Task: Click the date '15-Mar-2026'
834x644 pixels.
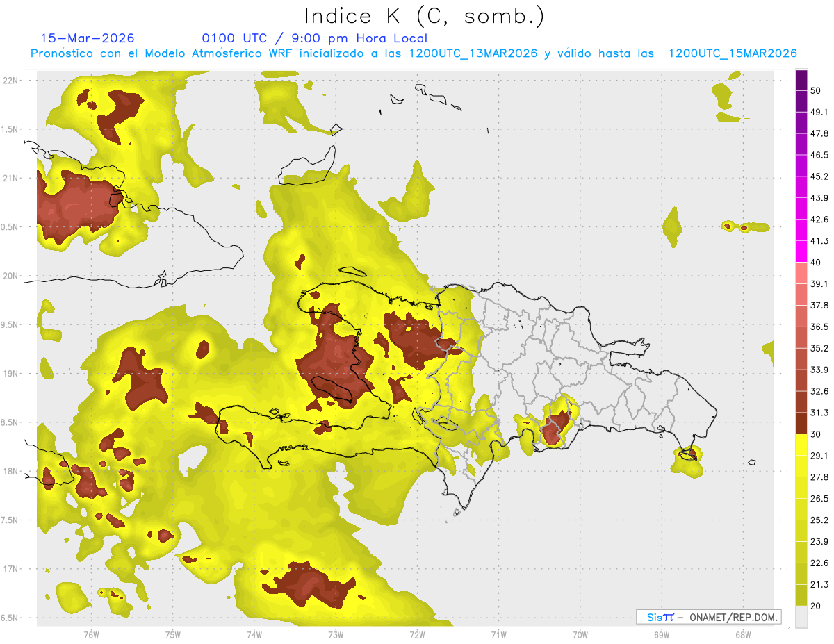Action: 88,38
